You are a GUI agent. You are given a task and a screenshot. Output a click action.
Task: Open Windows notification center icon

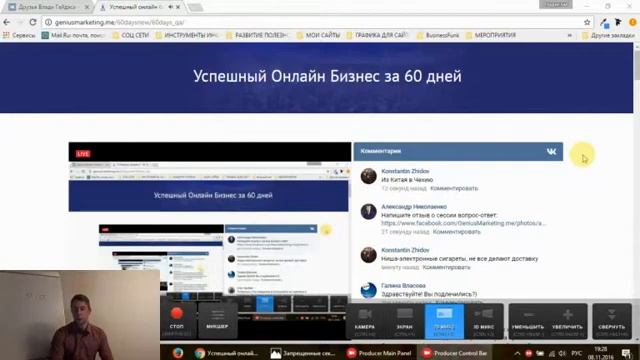coord(626,353)
